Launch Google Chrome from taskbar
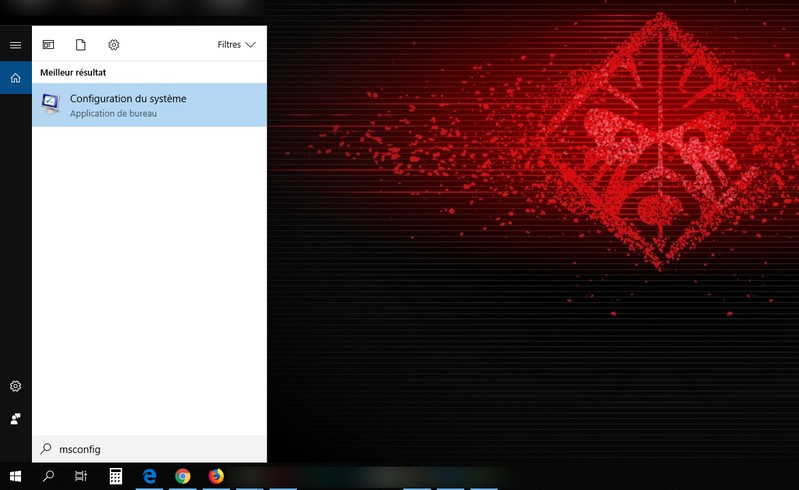 click(182, 476)
